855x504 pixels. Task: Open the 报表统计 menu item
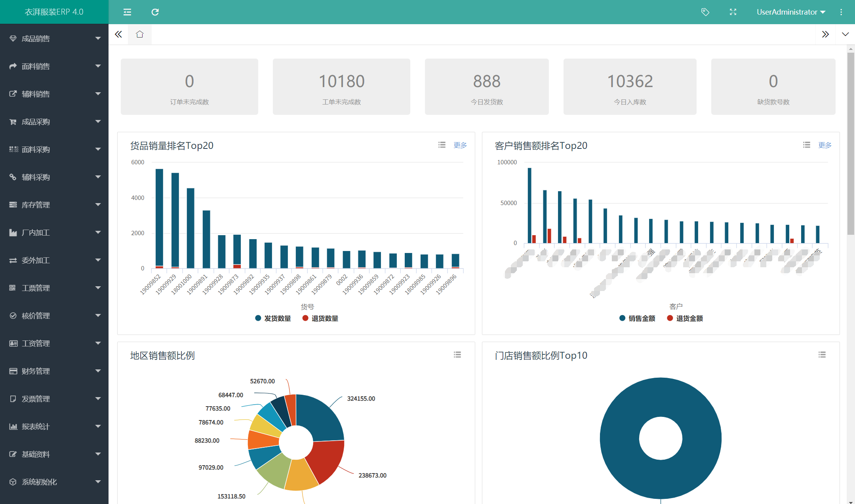coord(54,426)
